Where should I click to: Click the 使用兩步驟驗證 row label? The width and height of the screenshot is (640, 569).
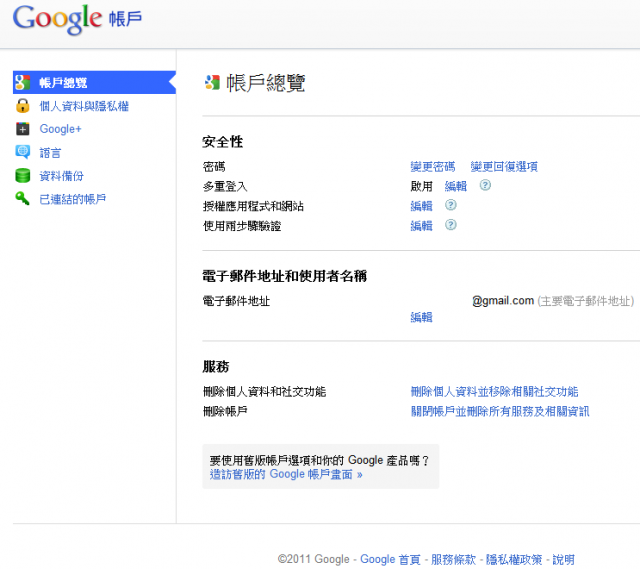[x=242, y=225]
